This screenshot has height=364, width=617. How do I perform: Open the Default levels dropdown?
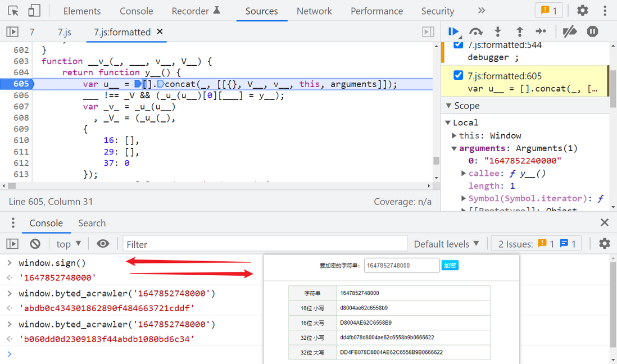point(446,244)
